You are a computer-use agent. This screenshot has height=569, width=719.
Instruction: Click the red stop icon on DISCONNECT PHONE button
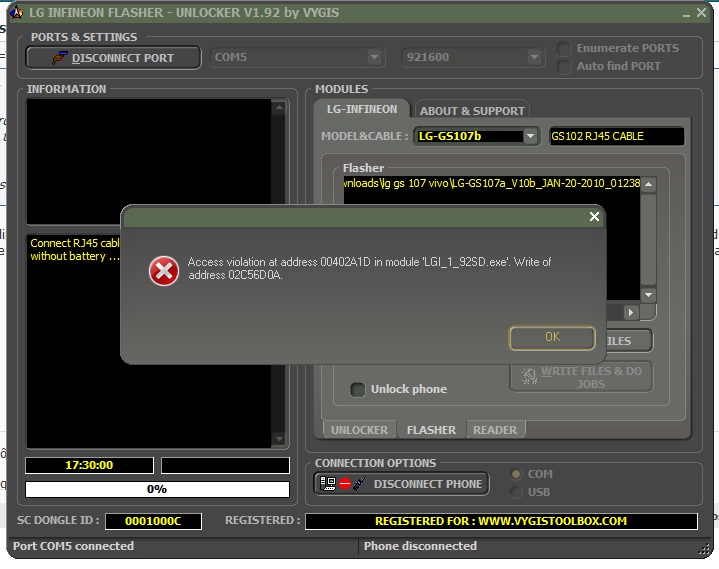coord(345,484)
